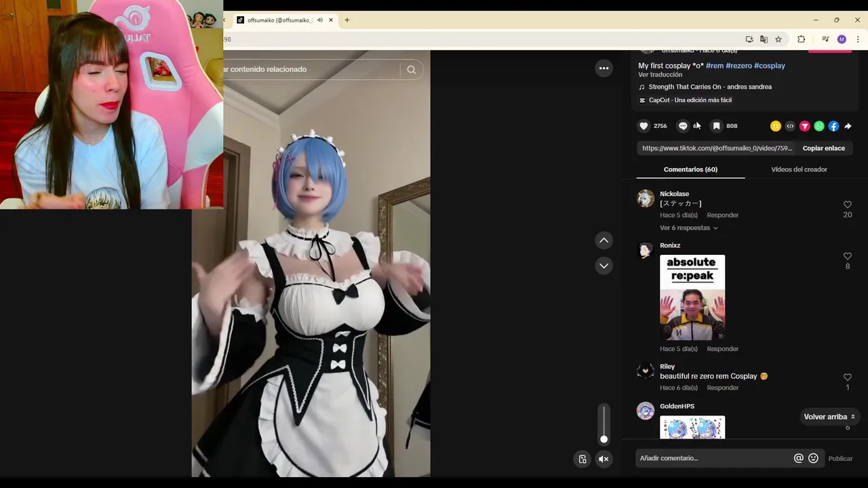Image resolution: width=868 pixels, height=488 pixels.
Task: Open Nickolase's profile avatar
Action: click(646, 198)
